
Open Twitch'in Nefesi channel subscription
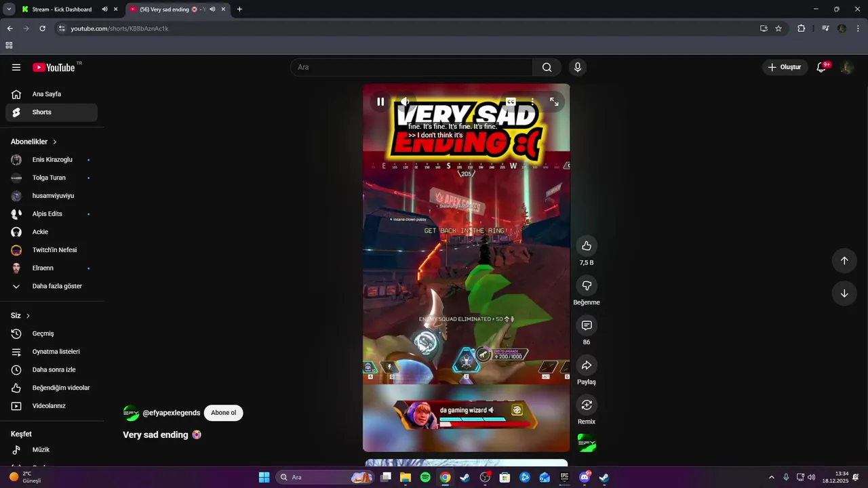(x=52, y=250)
